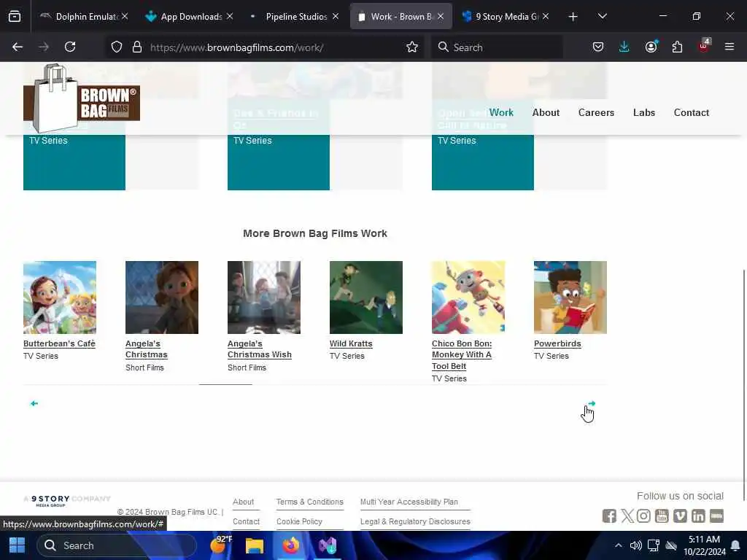Open the Firefox hamburger application menu
Viewport: 747px width, 560px height.
coord(729,47)
